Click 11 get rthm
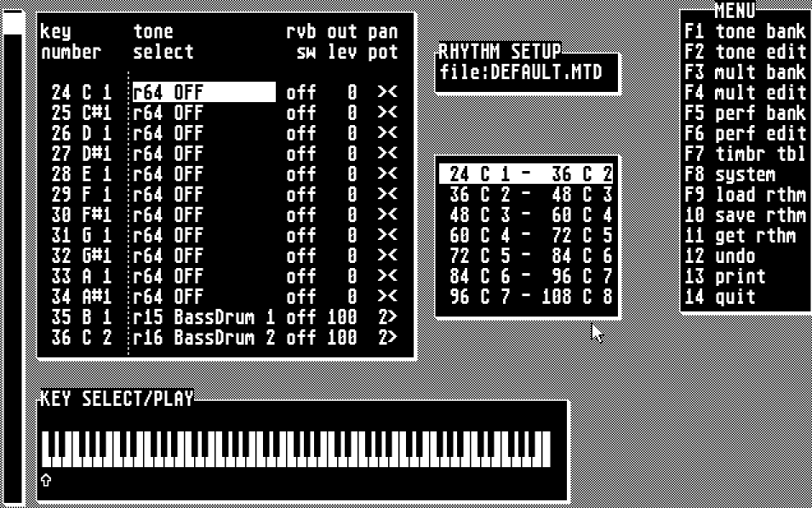The height and width of the screenshot is (508, 812). 740,236
